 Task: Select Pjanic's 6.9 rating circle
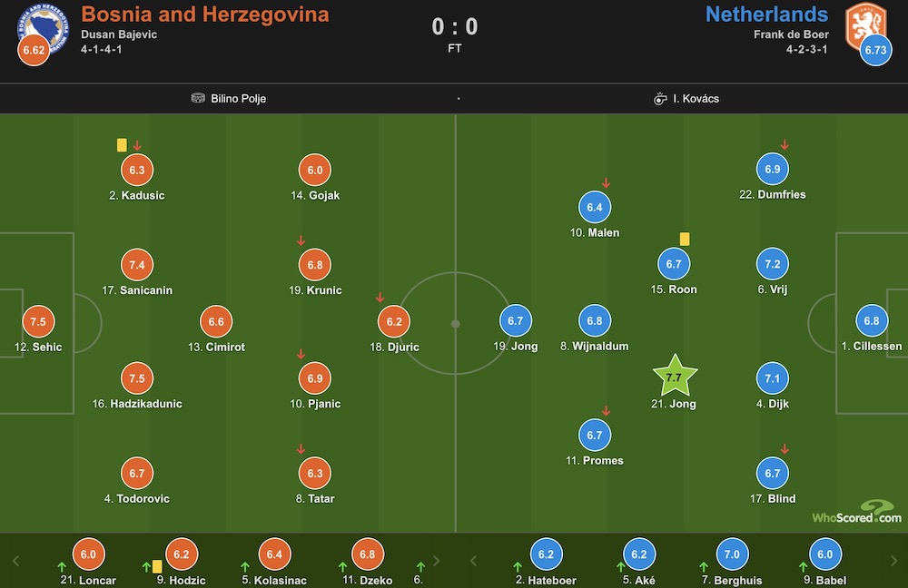[x=314, y=377]
